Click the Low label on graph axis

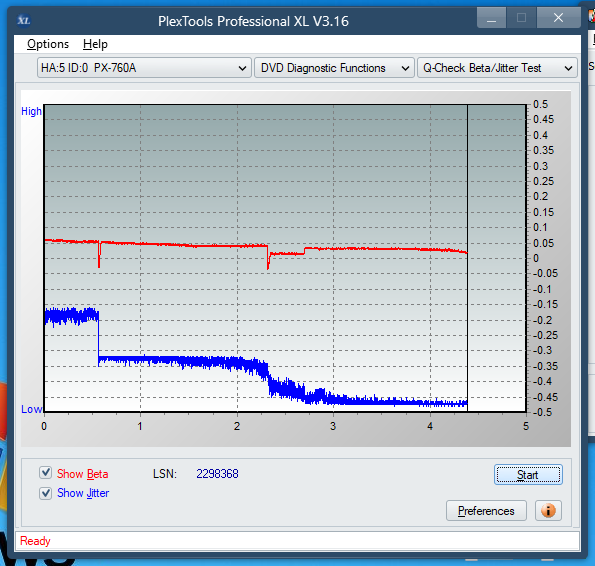point(31,409)
